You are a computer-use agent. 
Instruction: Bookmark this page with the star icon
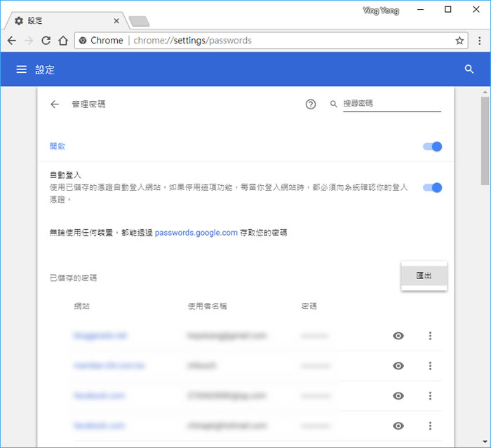pyautogui.click(x=459, y=41)
